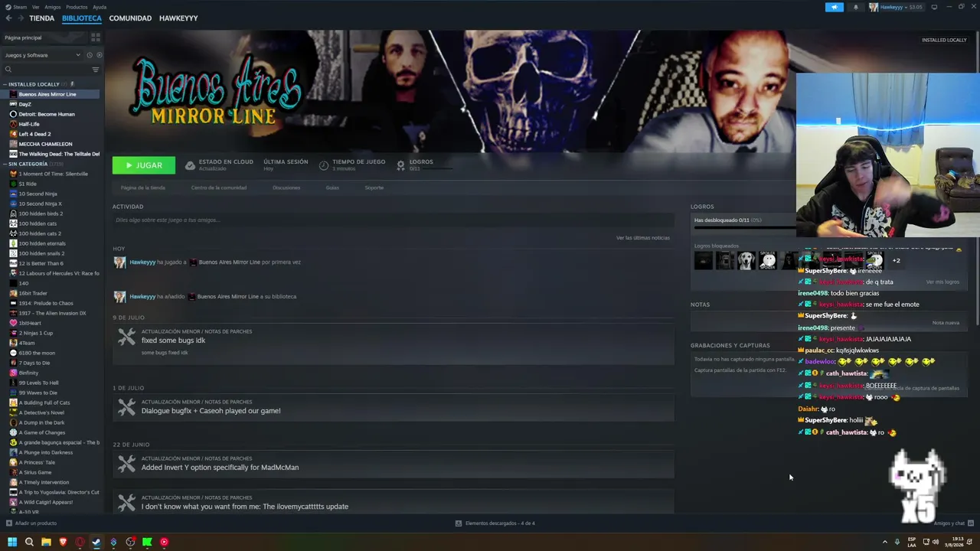Screen dimensions: 980x551
Task: Select the DayZ game icon in sidebar
Action: (x=13, y=104)
